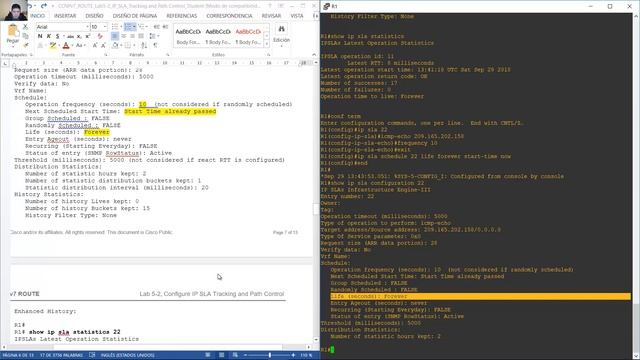Center the paragraph text
Viewport: 640px width, 360px height.
(124, 36)
